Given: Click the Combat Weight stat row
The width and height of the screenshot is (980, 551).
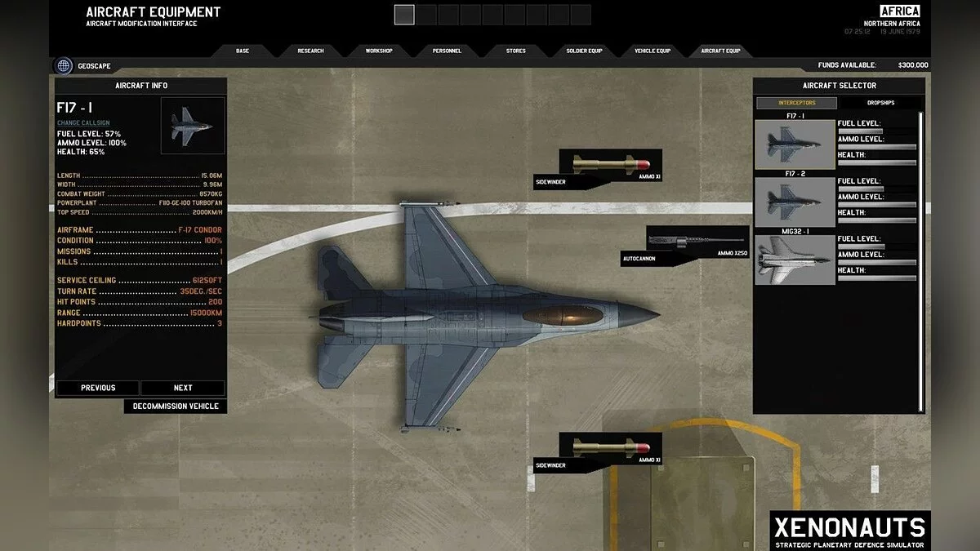Looking at the screenshot, I should (x=140, y=194).
